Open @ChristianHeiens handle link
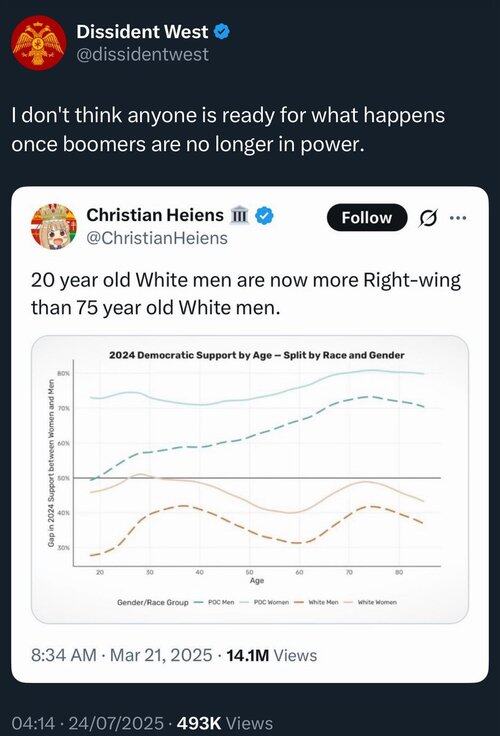Screen dimensions: 500x736 [x=157, y=238]
